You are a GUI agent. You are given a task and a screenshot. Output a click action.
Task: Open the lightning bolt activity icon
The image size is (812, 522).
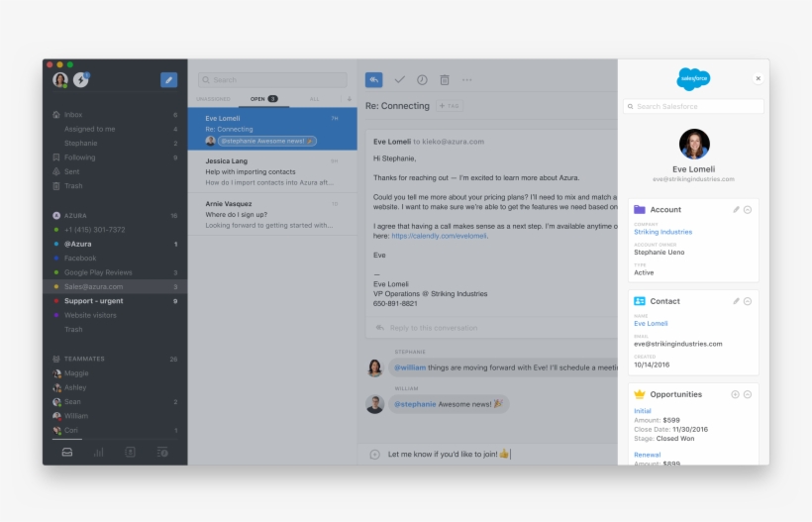(x=81, y=80)
